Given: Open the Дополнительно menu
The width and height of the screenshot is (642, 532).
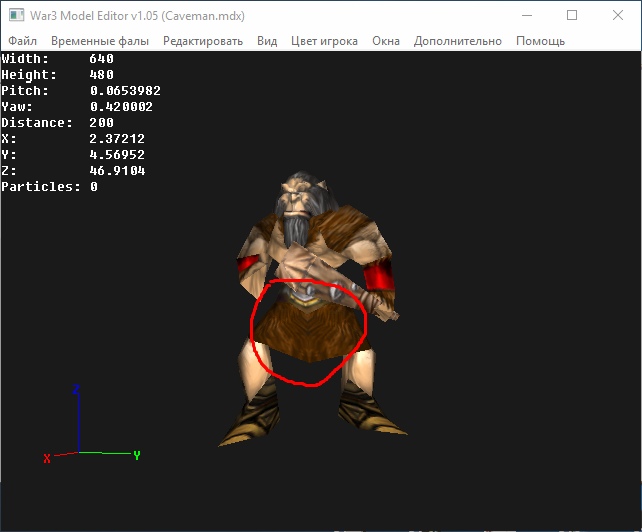Looking at the screenshot, I should pos(457,41).
